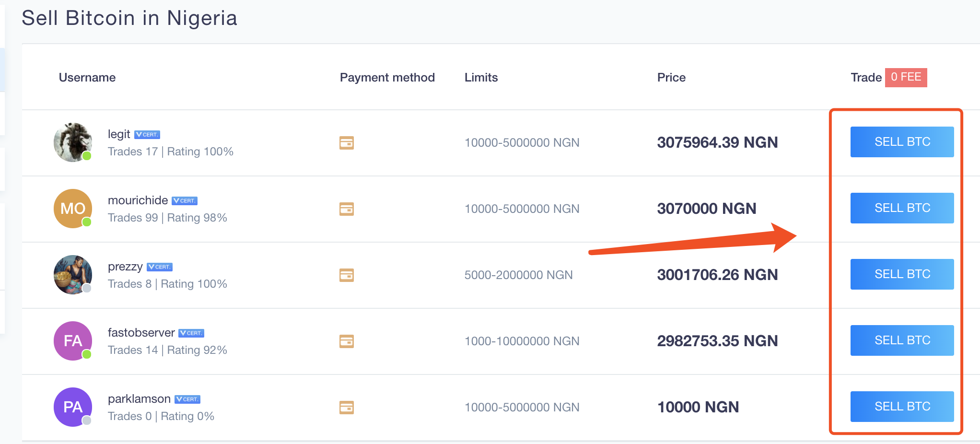Click SELL BTC for fastobserver's offer
The width and height of the screenshot is (980, 444).
(x=902, y=340)
